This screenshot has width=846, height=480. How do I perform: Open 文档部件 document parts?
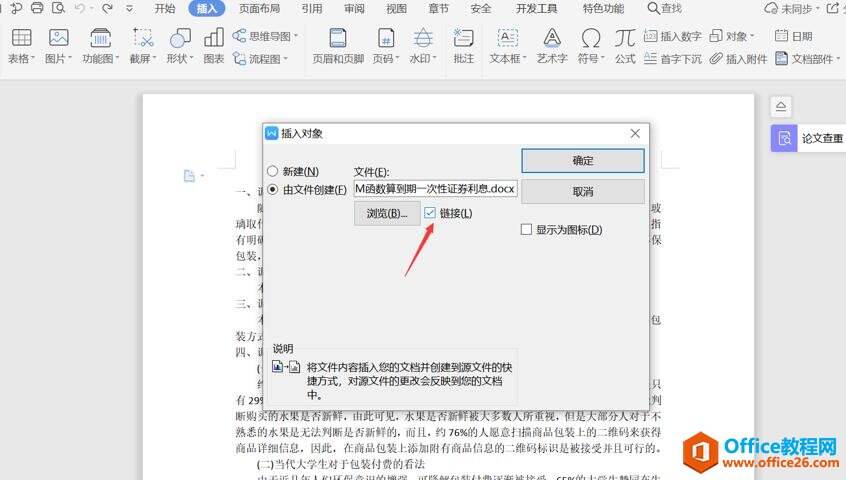click(x=808, y=58)
